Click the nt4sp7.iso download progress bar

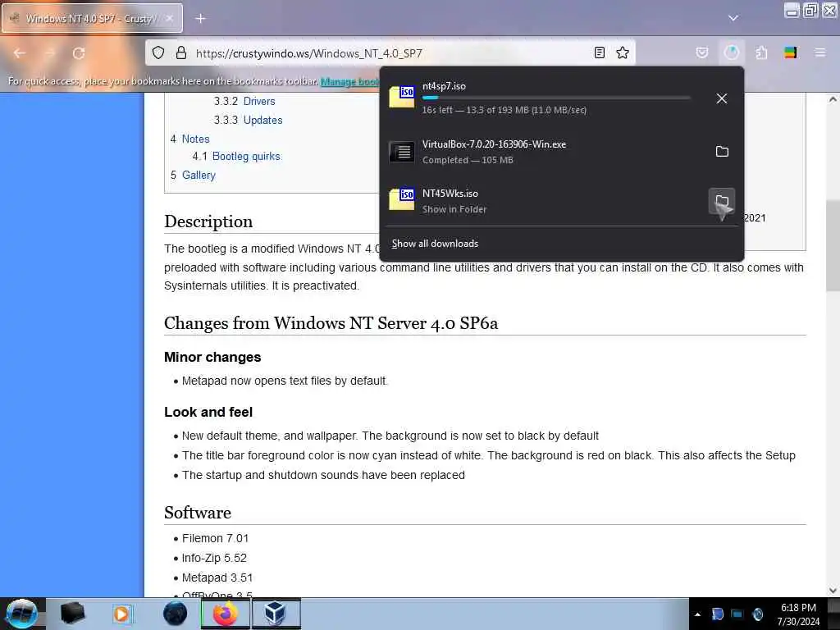(x=556, y=98)
